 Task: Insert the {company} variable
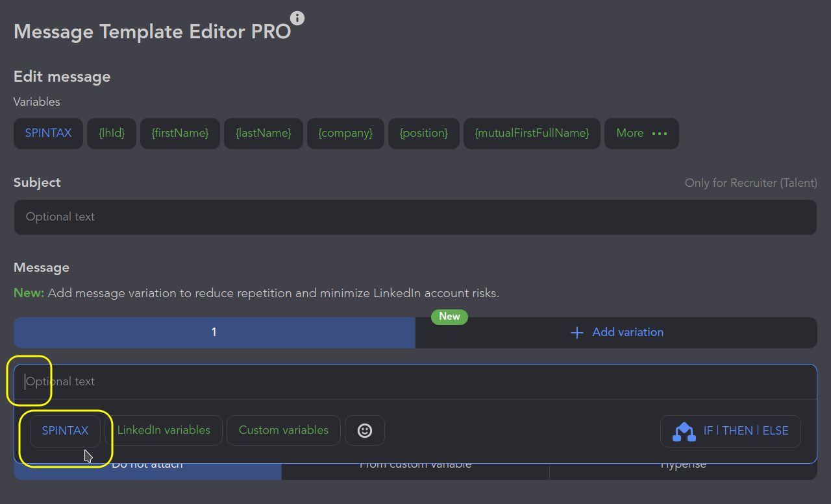coord(345,134)
